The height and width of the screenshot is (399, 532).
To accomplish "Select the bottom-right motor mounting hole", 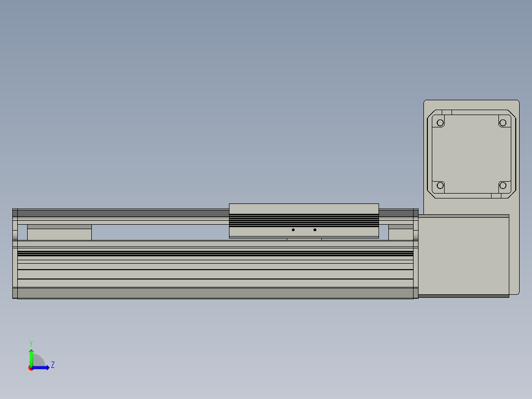I will tap(503, 185).
